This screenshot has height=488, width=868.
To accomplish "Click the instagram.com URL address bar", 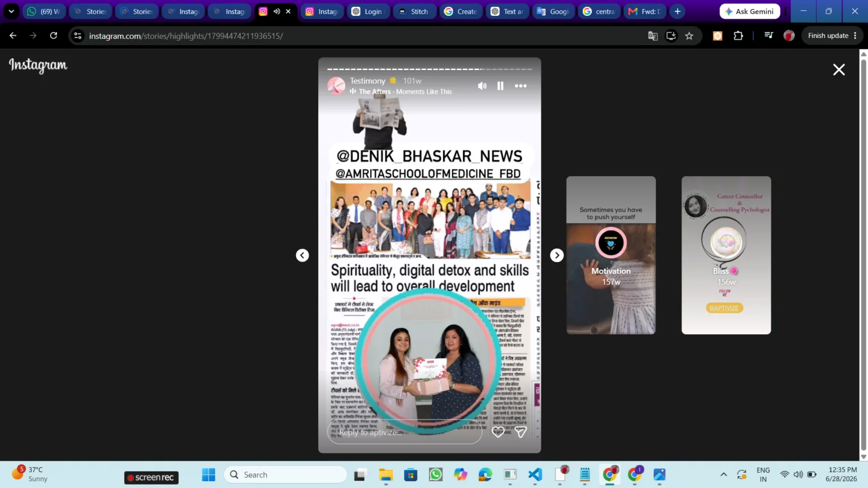I will pyautogui.click(x=362, y=36).
